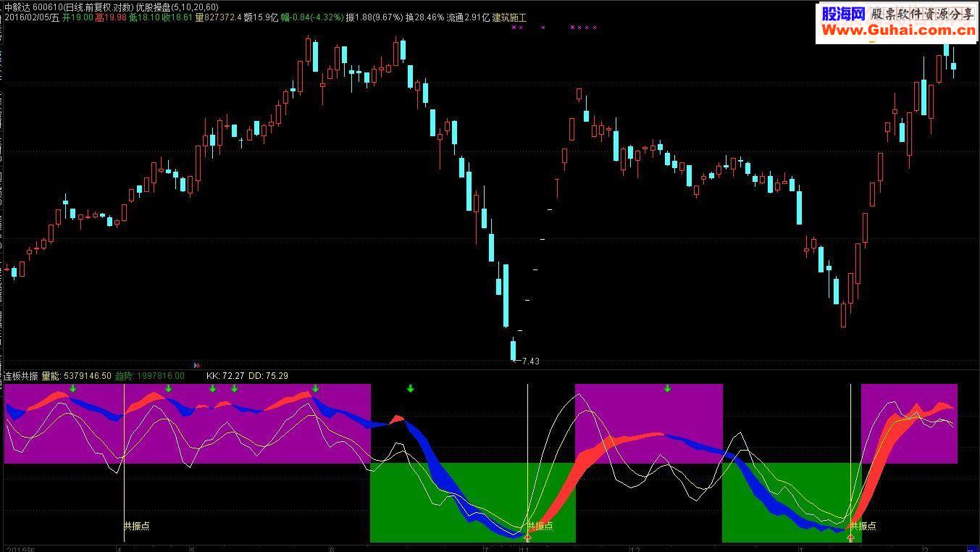Click the float value 流通2.91亿

468,17
